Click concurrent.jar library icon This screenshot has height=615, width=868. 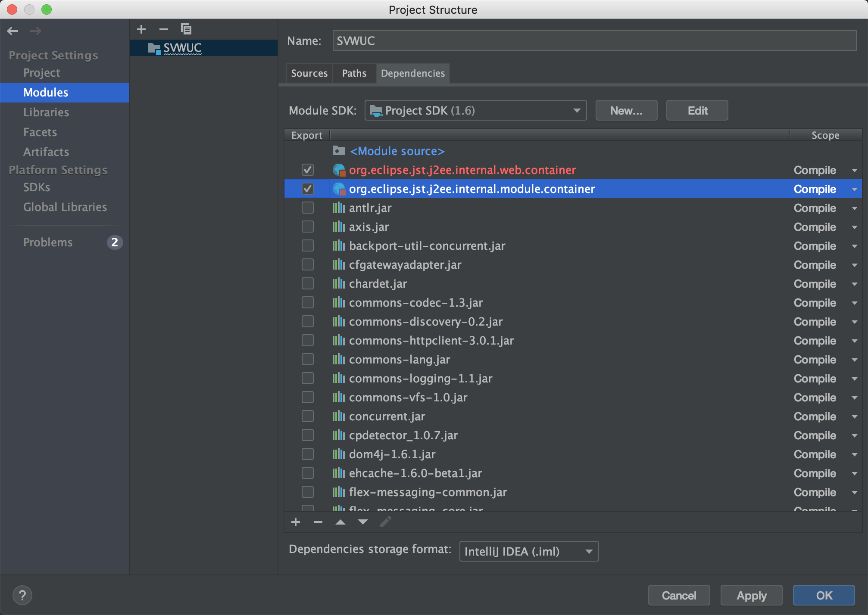click(x=339, y=416)
